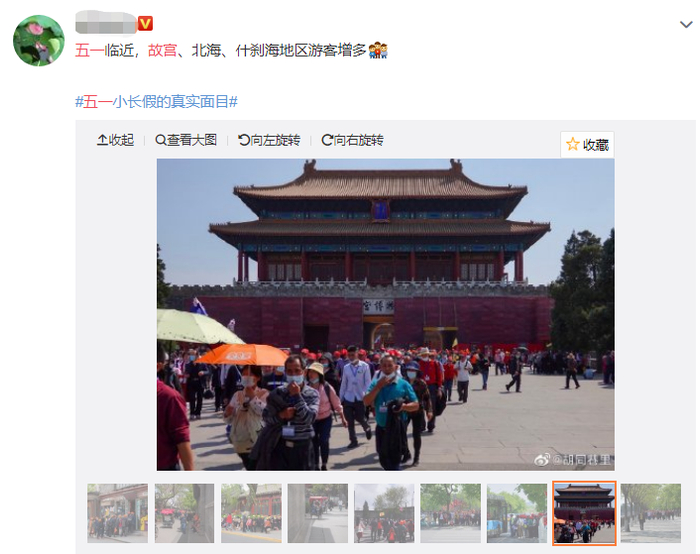Image resolution: width=700 pixels, height=554 pixels.
Task: Collapse the image viewer with 收起
Action: 116,140
